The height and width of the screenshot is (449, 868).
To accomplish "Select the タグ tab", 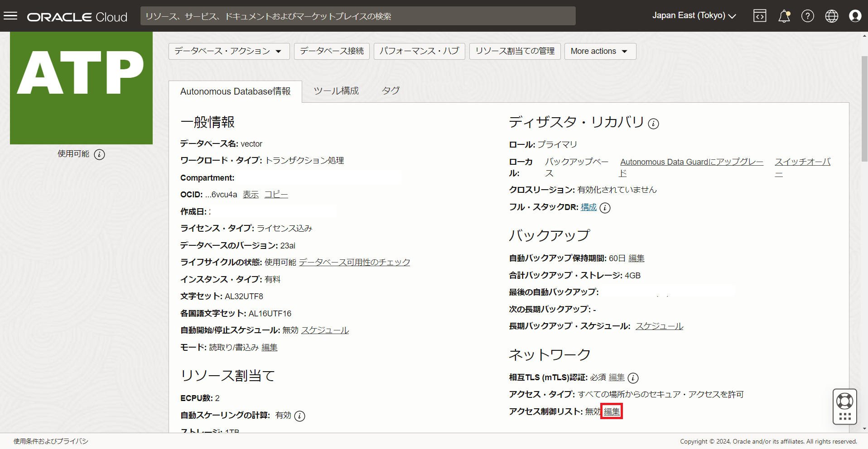I will 390,91.
